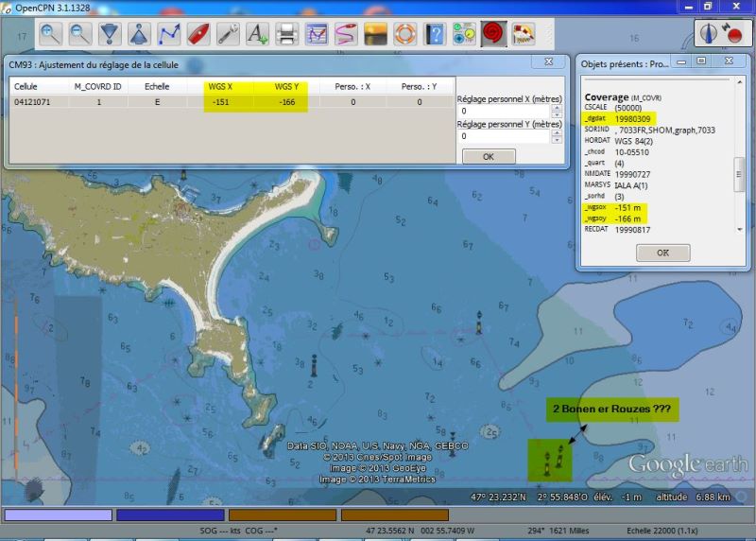
Task: Click the cursor position 47 23.5562 N status
Action: point(420,531)
